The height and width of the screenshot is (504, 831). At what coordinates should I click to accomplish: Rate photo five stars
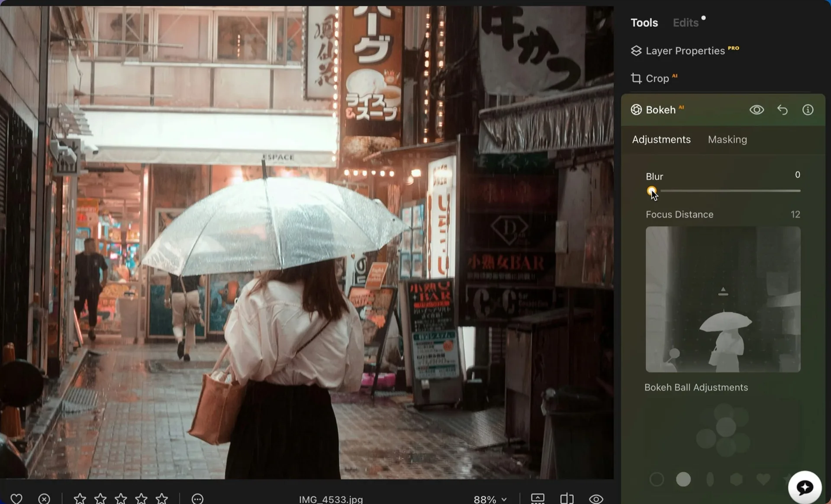162,499
